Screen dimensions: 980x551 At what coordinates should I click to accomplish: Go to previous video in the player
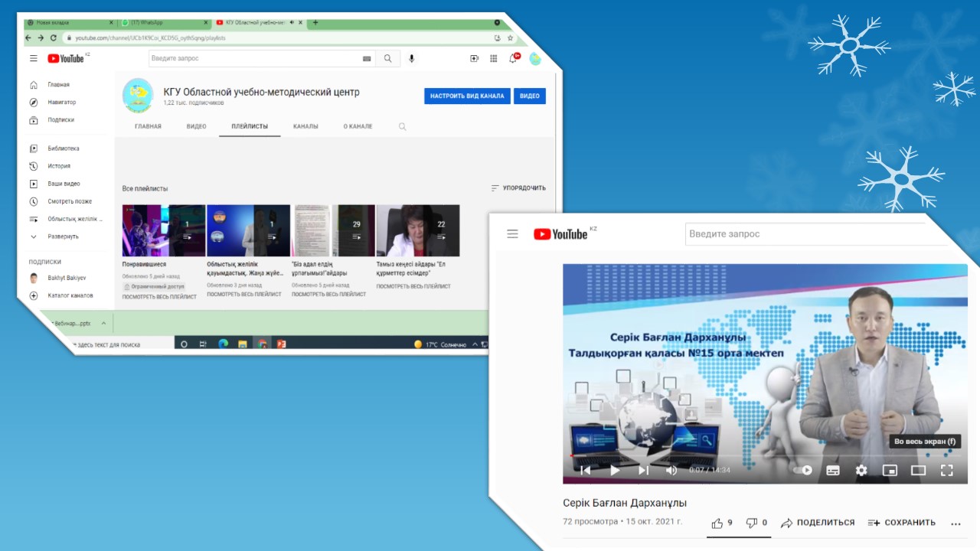point(586,470)
